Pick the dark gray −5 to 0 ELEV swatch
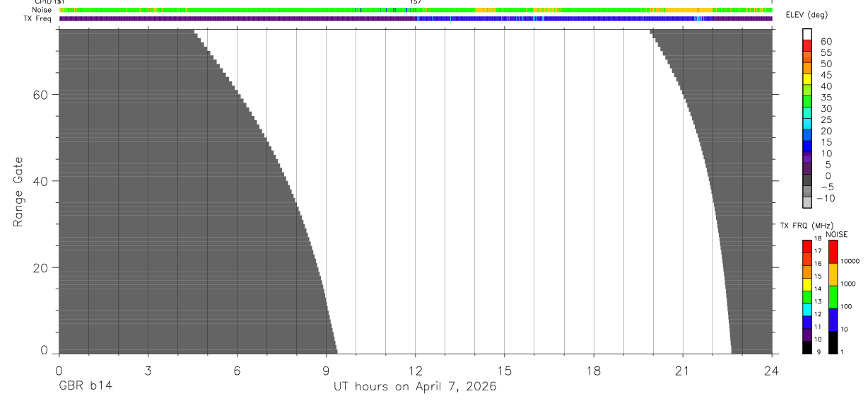This screenshot has height=401, width=868. (807, 180)
